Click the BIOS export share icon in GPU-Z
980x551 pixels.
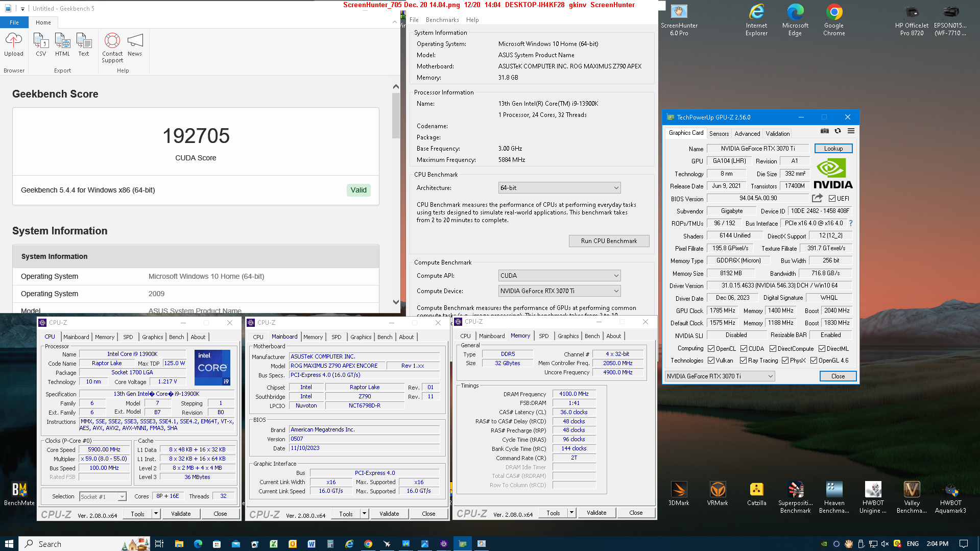coord(817,198)
